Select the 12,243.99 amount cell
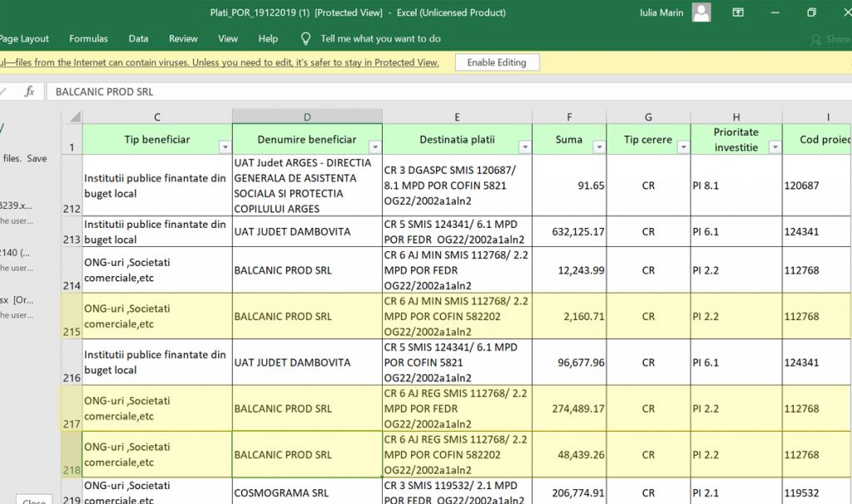This screenshot has width=852, height=504. pos(569,270)
